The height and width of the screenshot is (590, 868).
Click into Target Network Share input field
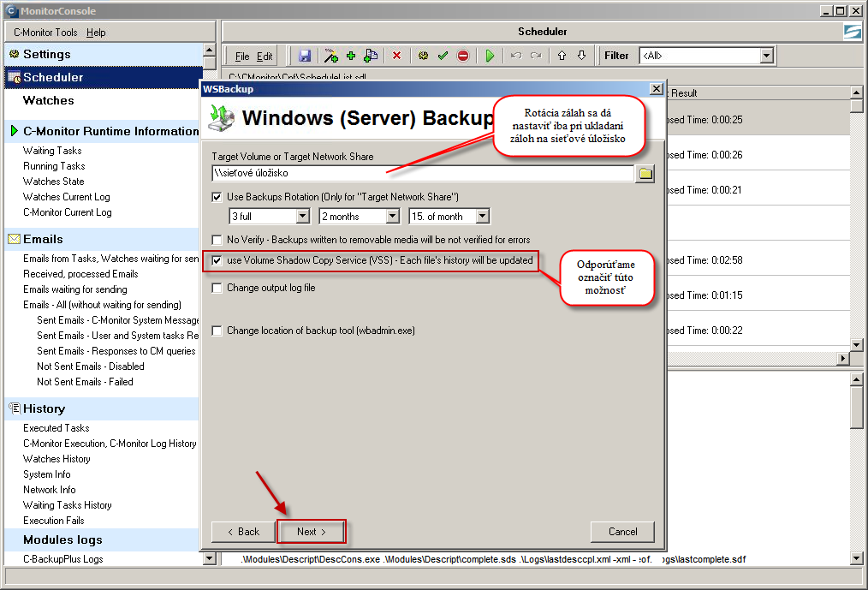(423, 173)
